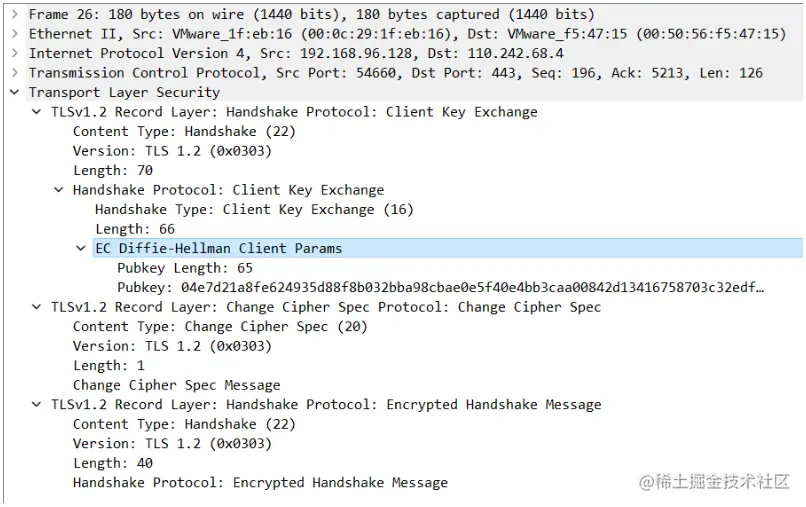Viewport: 806px width, 507px height.
Task: Expand the Transmission Control Protocol section
Action: click(x=14, y=73)
